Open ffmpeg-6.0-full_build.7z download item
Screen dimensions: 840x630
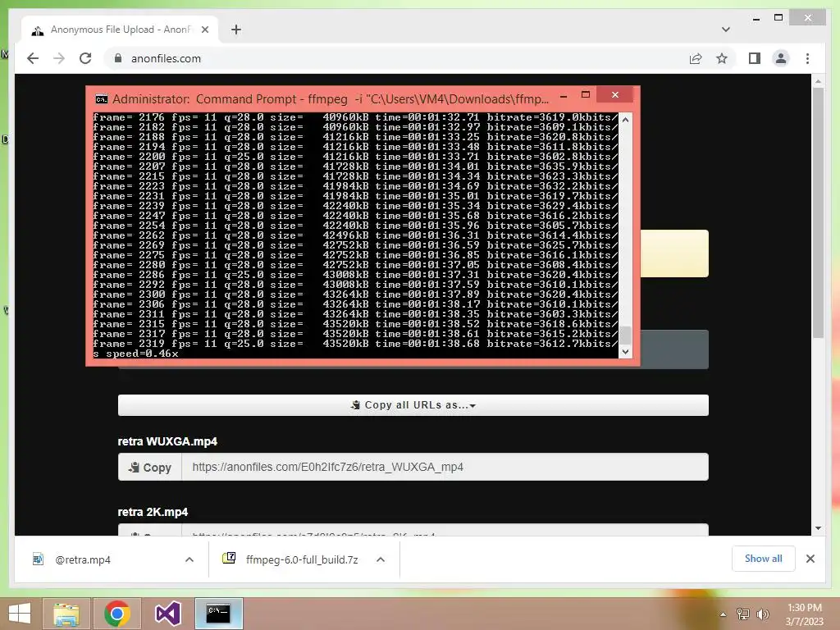pos(302,559)
